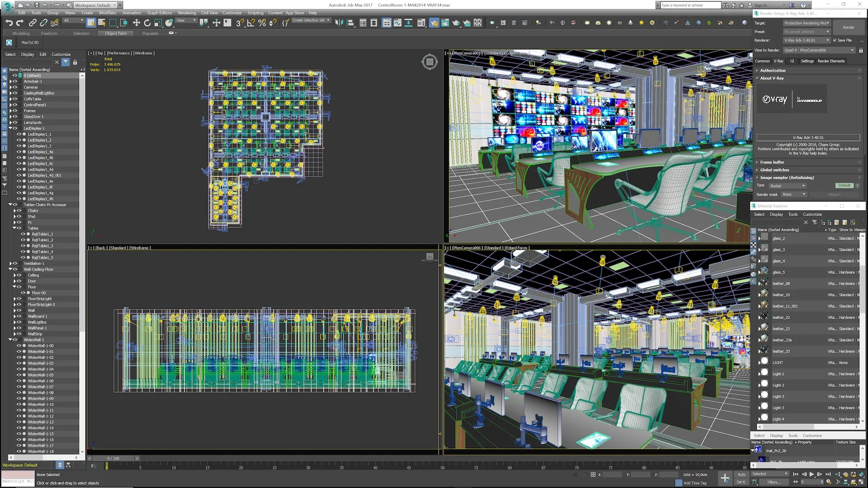
Task: Toggle visibility of VideoWall-1-00
Action: 19,346
